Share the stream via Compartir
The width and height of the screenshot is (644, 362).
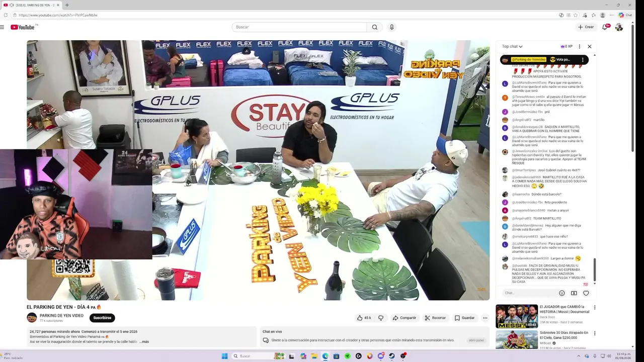[x=405, y=318]
